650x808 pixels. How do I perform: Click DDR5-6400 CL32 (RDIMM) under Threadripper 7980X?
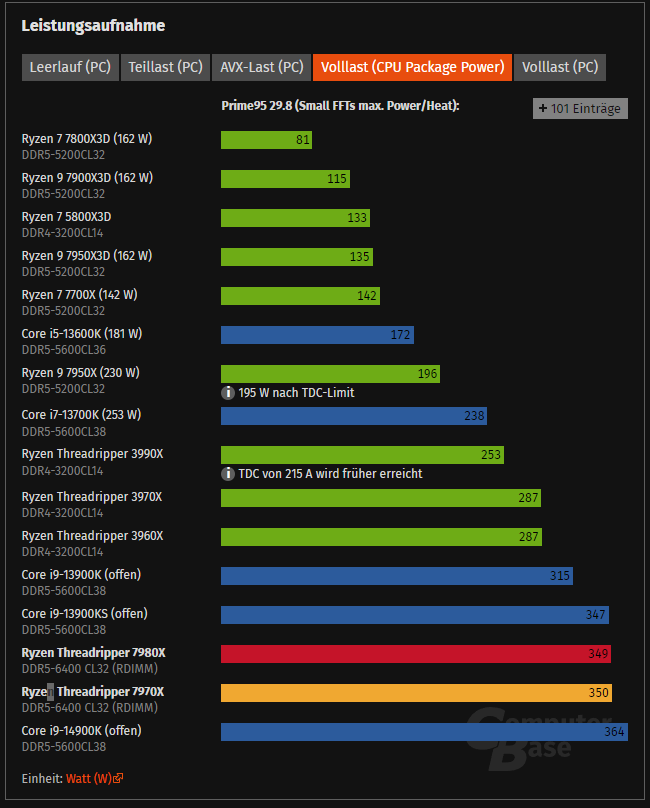click(x=90, y=669)
